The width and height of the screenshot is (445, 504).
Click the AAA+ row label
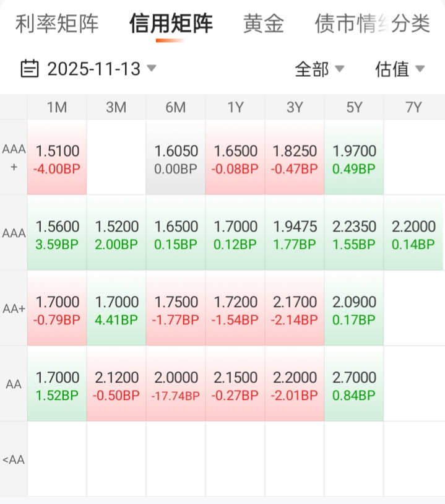(14, 157)
